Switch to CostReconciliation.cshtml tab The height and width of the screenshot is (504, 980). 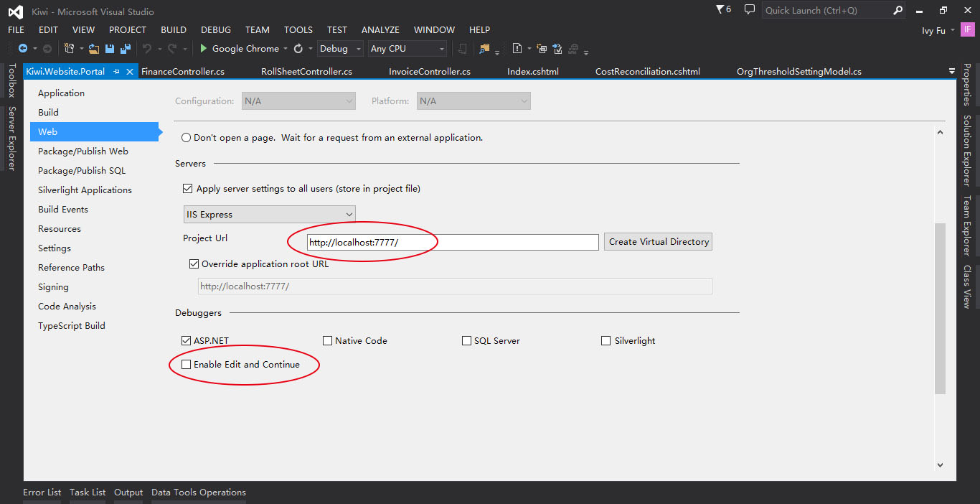[648, 72]
